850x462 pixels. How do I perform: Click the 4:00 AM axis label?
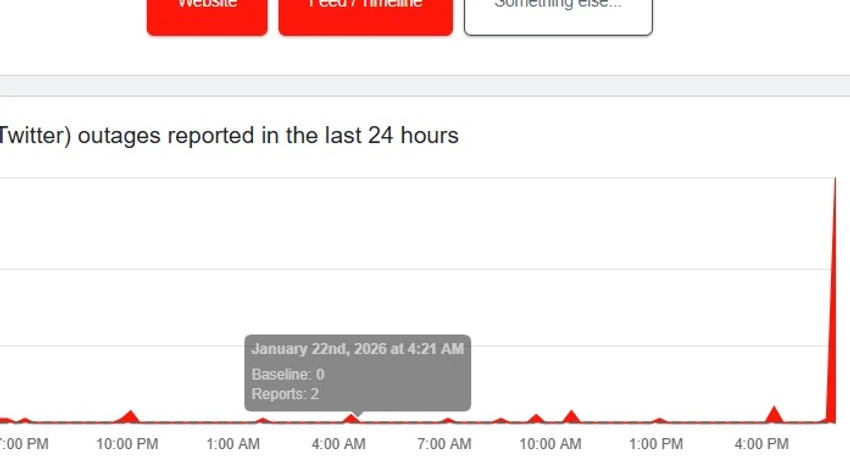pos(340,443)
